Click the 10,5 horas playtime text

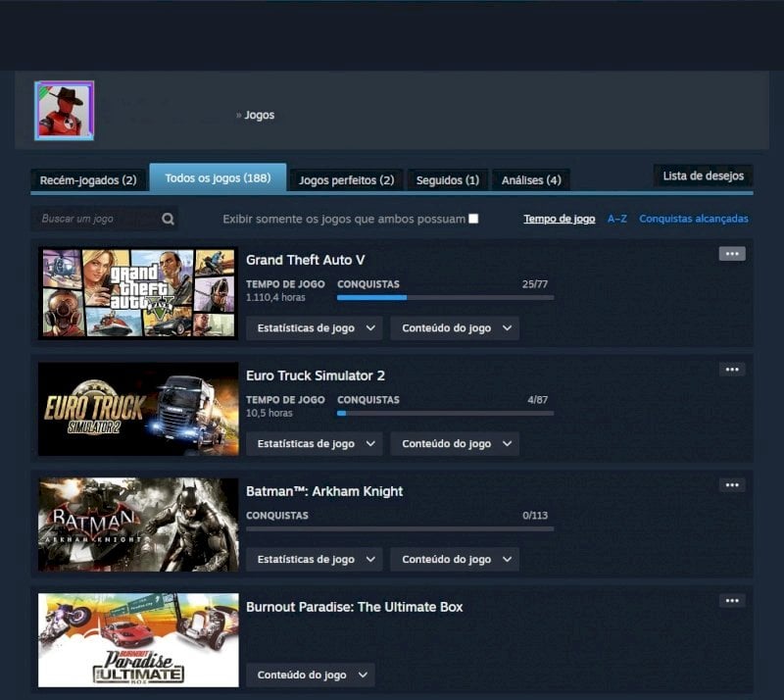pos(269,413)
